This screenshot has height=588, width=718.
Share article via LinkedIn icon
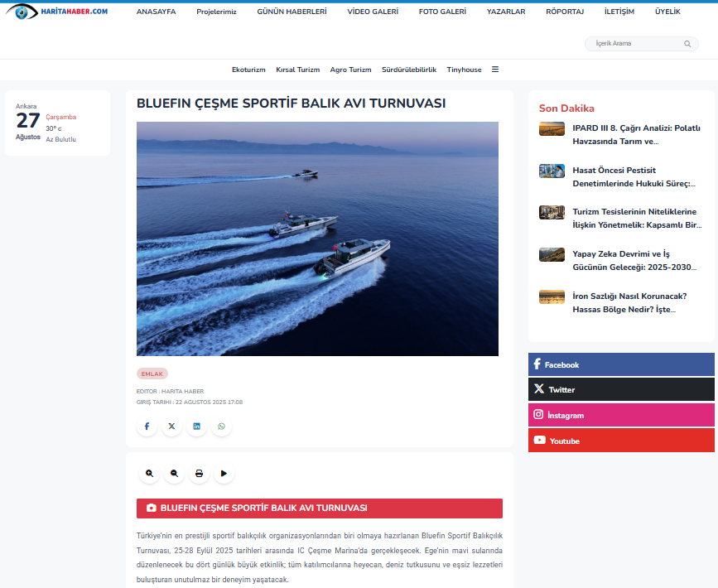pos(196,427)
